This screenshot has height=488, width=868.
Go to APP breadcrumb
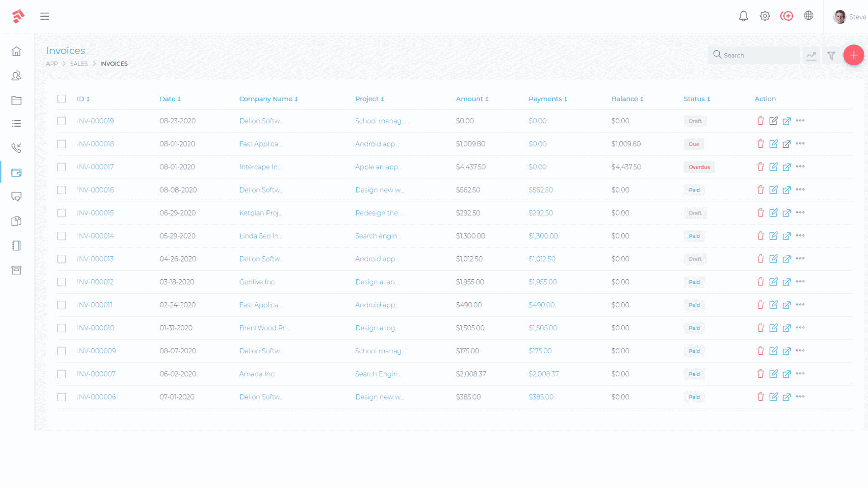point(52,64)
